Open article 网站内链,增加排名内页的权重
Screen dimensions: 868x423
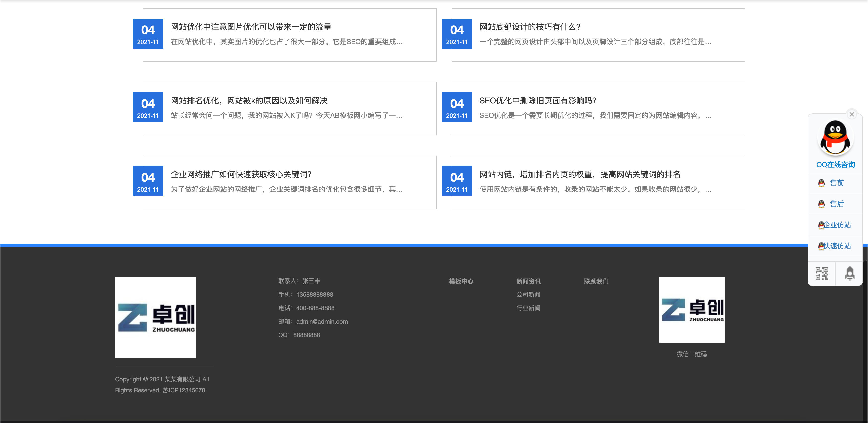point(580,174)
